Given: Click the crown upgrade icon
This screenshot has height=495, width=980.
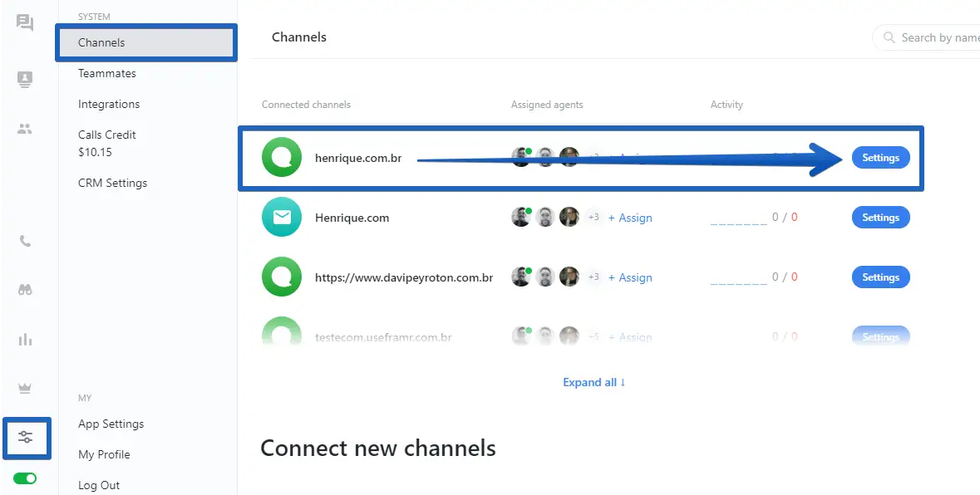Looking at the screenshot, I should point(25,389).
